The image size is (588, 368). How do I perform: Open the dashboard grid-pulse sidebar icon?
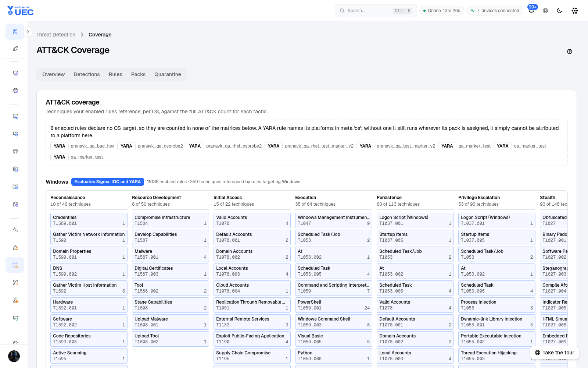(15, 32)
